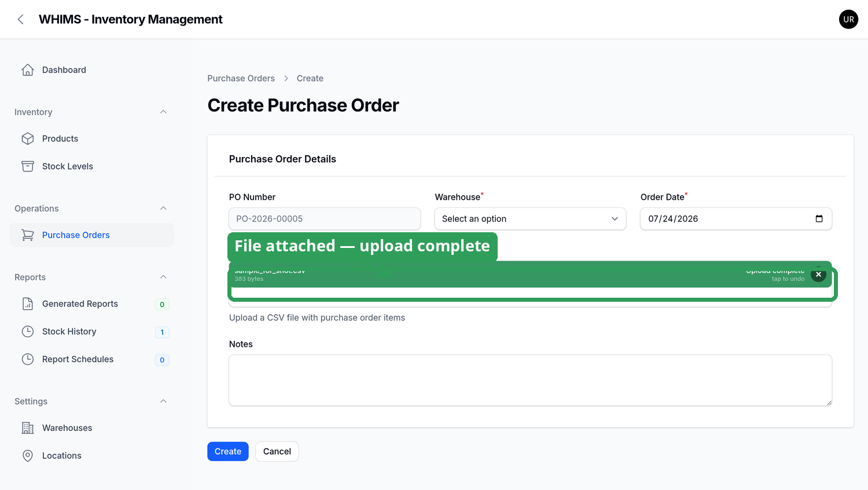Viewport: 868px width, 490px height.
Task: Remove the uploaded CSV file
Action: click(x=818, y=275)
